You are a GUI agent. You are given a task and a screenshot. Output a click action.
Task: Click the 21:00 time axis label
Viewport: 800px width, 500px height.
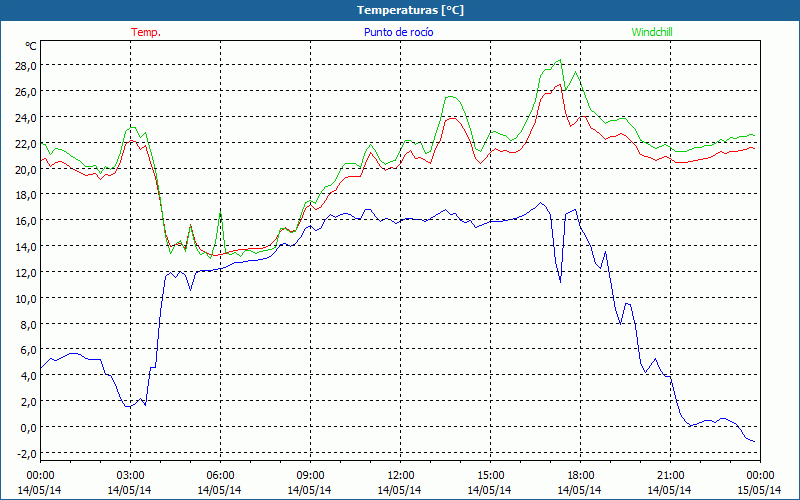coord(670,476)
